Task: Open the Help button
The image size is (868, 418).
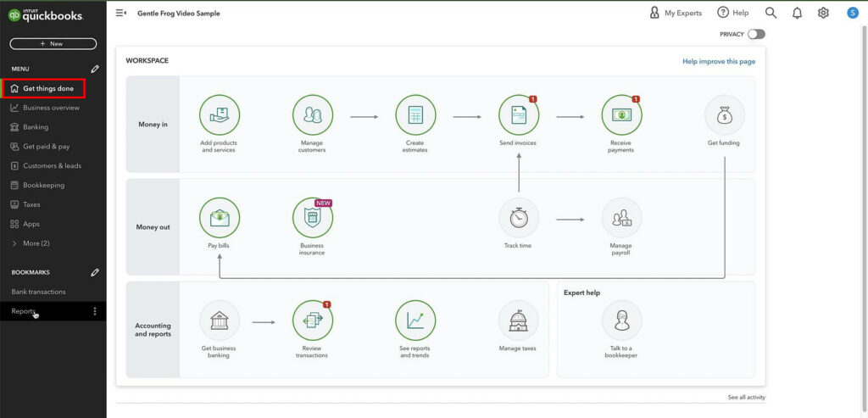Action: pos(733,13)
